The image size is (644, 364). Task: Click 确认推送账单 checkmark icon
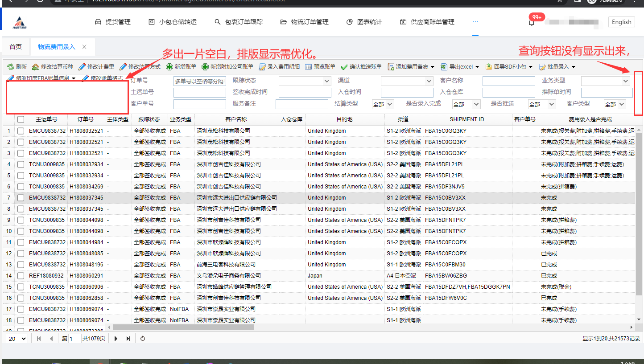point(344,67)
